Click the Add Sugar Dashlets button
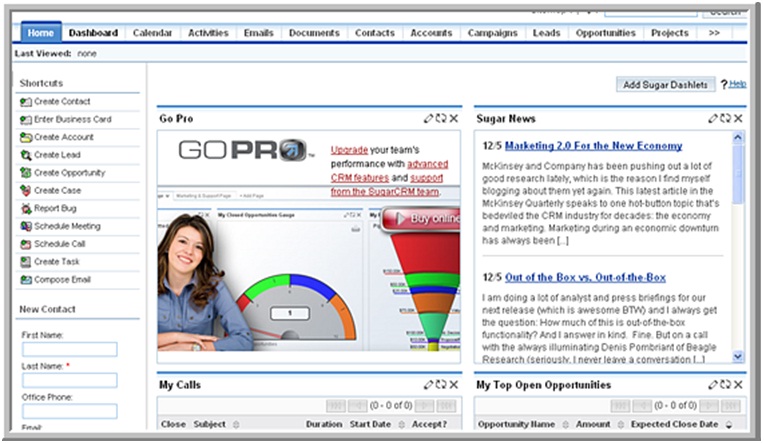The width and height of the screenshot is (764, 443). pyautogui.click(x=665, y=84)
